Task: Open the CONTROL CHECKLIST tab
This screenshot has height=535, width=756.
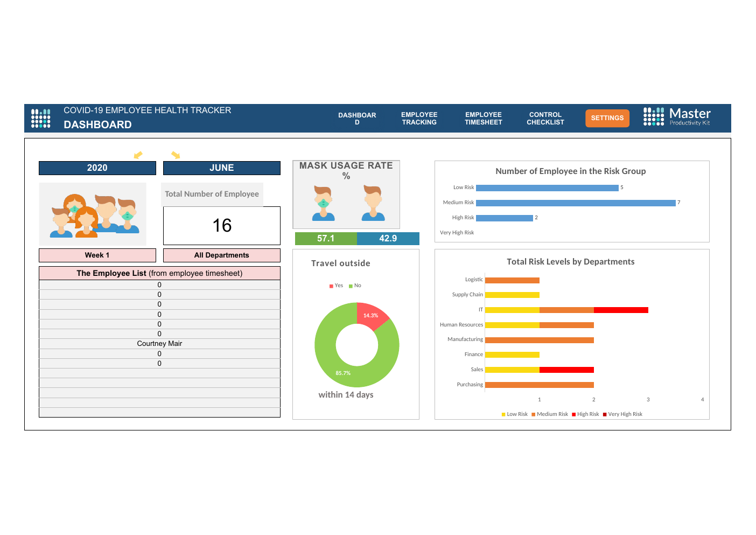Action: 545,119
